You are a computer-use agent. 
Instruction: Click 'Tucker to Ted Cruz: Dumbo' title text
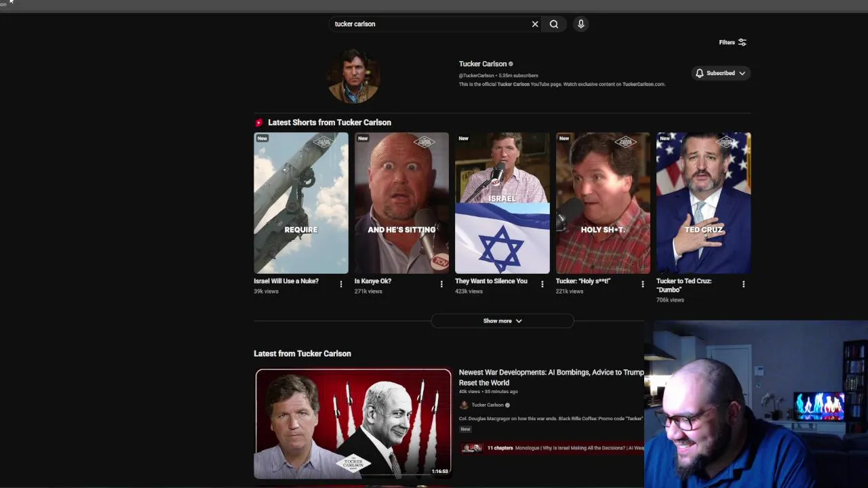click(x=684, y=285)
